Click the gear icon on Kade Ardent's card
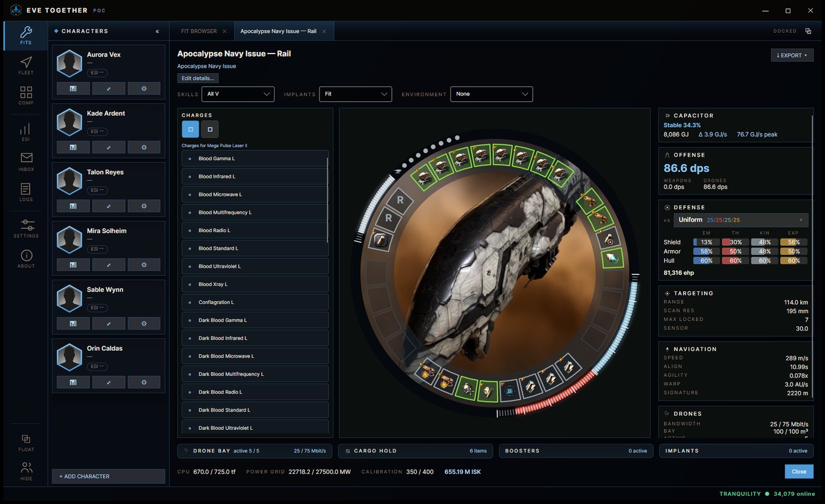Screen dimensions: 825x504 (x=144, y=147)
